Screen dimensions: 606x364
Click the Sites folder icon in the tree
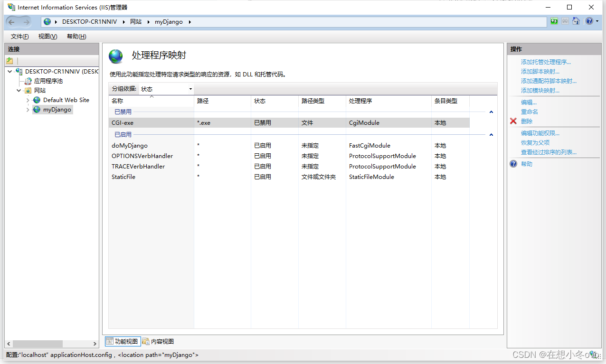point(28,91)
